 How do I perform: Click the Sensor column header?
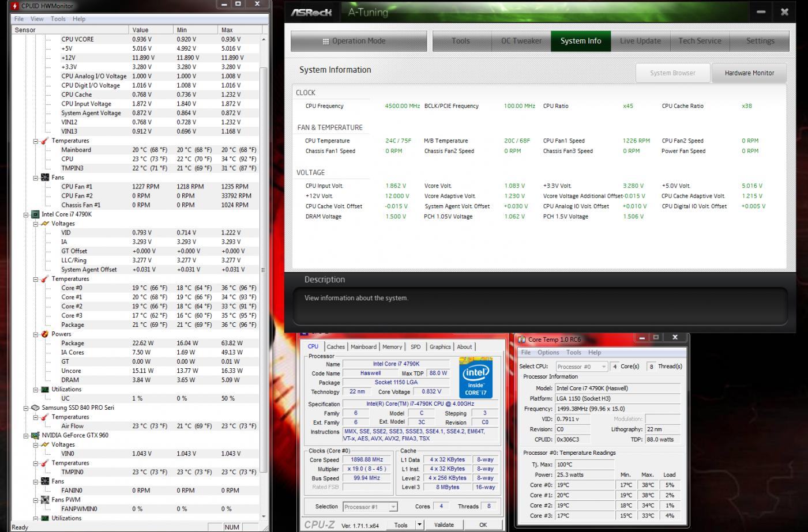coord(70,29)
